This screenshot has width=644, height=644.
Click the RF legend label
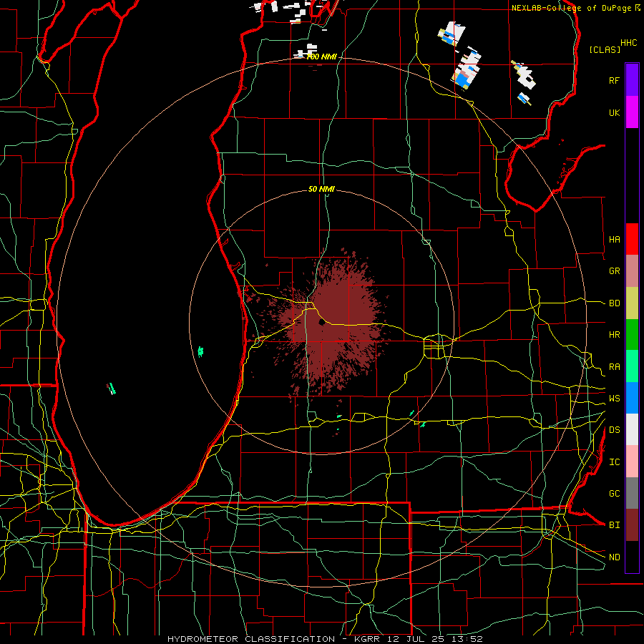tap(614, 80)
